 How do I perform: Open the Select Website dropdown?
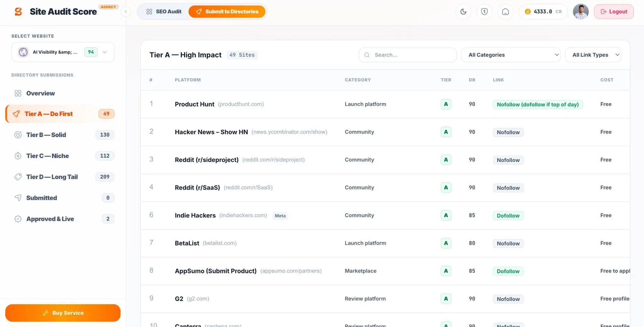tap(63, 52)
